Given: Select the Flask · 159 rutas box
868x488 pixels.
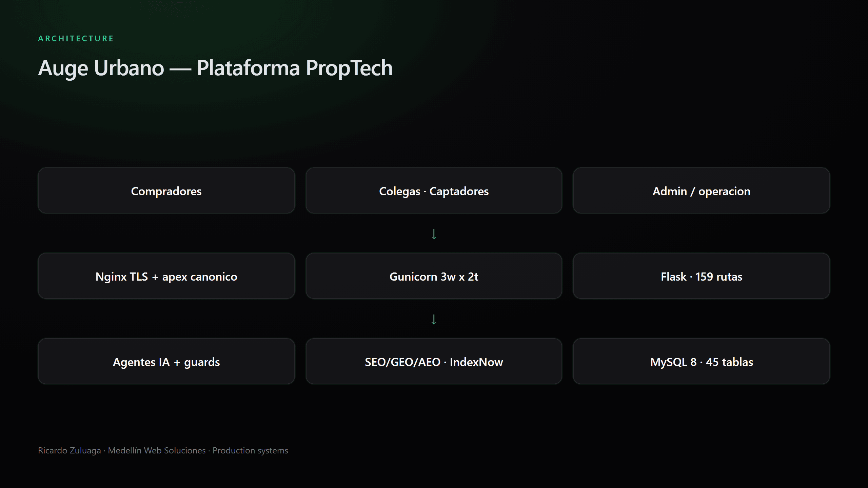Looking at the screenshot, I should click(701, 276).
